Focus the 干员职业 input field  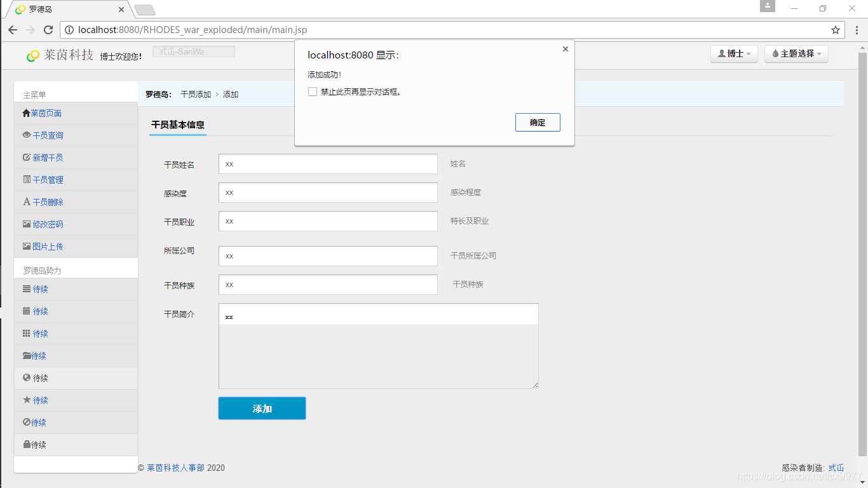[x=328, y=221]
